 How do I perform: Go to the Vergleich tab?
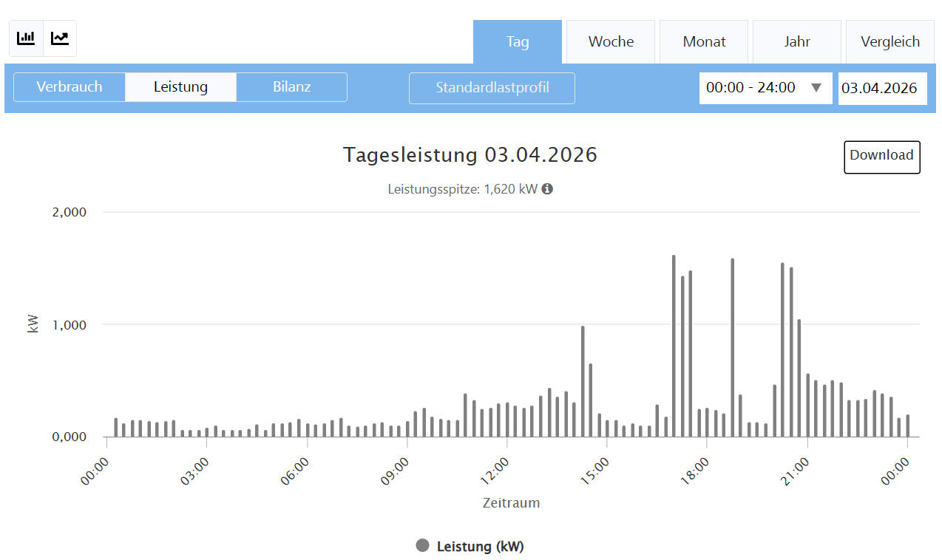point(890,42)
